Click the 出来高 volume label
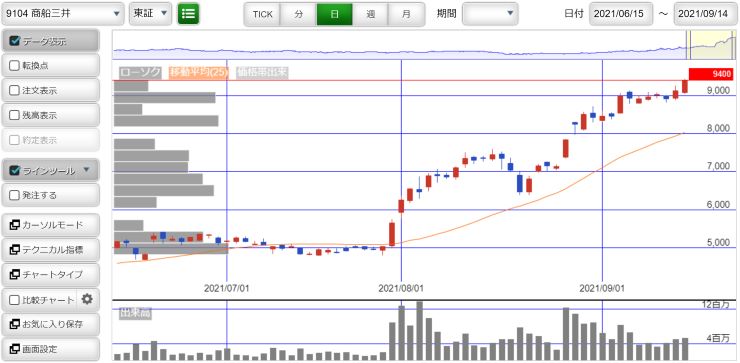This screenshot has height=363, width=740. pyautogui.click(x=135, y=312)
